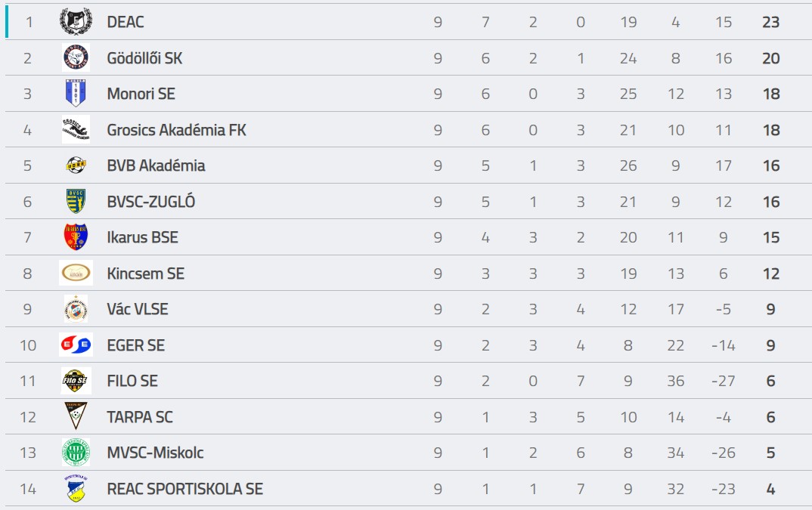Click the FILO SE black-yellow badge
This screenshot has width=812, height=510.
(76, 381)
